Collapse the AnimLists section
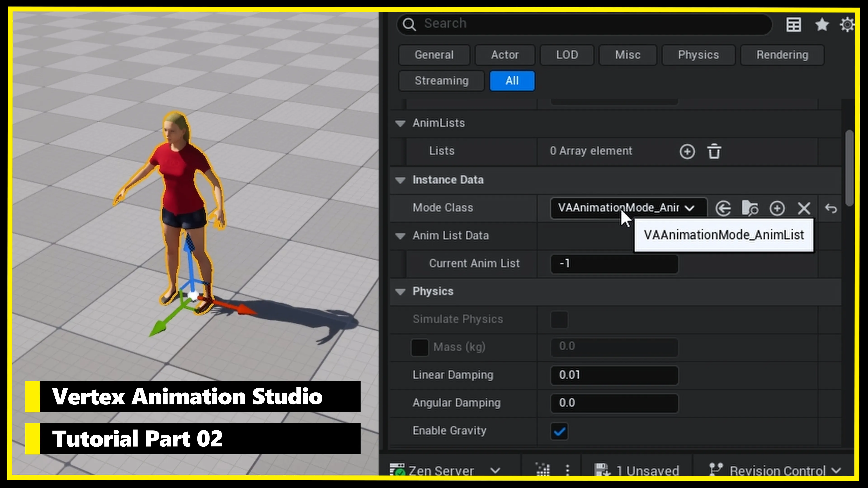Viewport: 868px width, 488px height. (400, 123)
